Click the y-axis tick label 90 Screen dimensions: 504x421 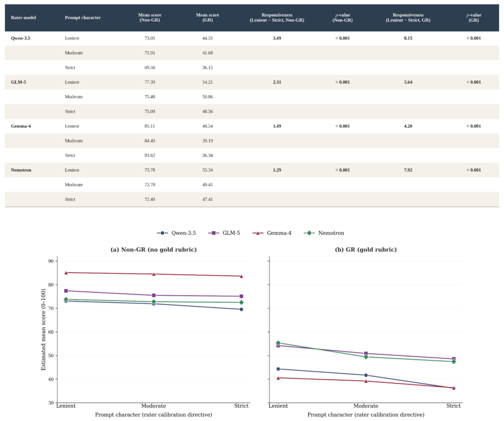click(x=51, y=261)
